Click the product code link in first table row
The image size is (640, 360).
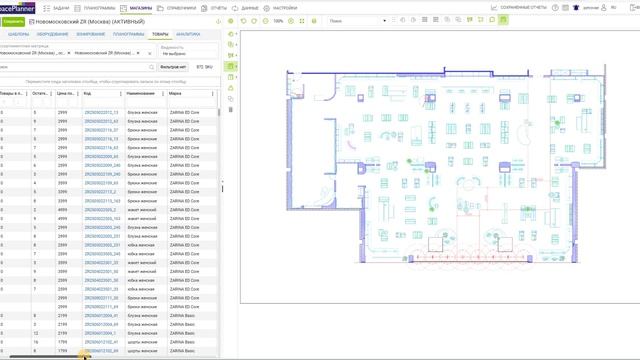pyautogui.click(x=101, y=113)
